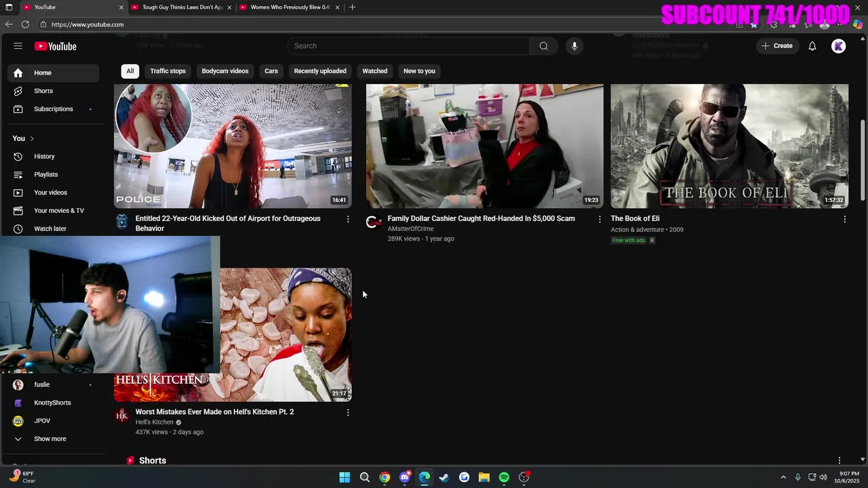Click Hell's Kitchen channel avatar
This screenshot has width=868, height=488.
[121, 415]
